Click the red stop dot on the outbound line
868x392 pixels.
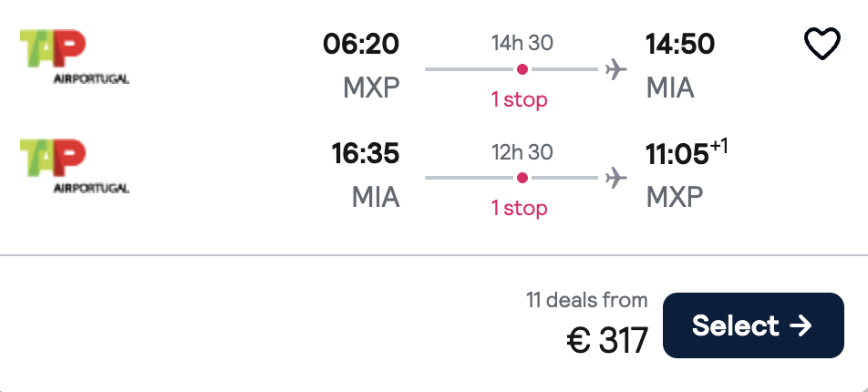point(522,69)
